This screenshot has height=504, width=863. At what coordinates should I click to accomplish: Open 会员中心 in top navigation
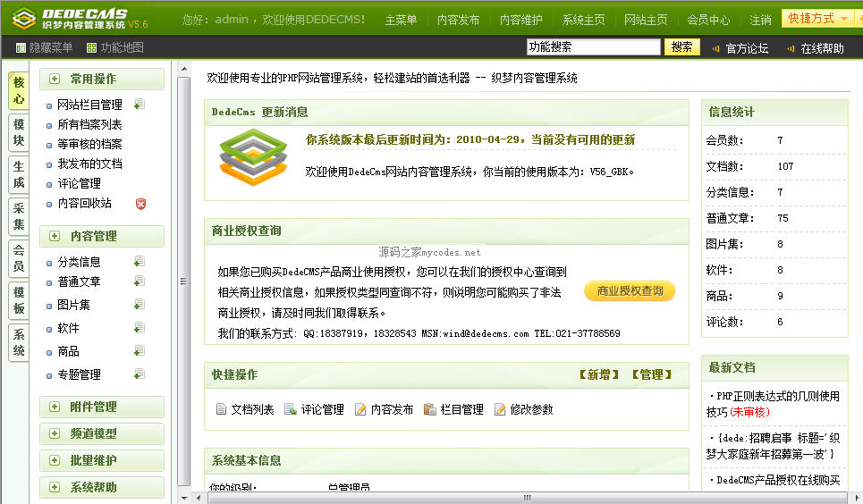click(x=708, y=21)
